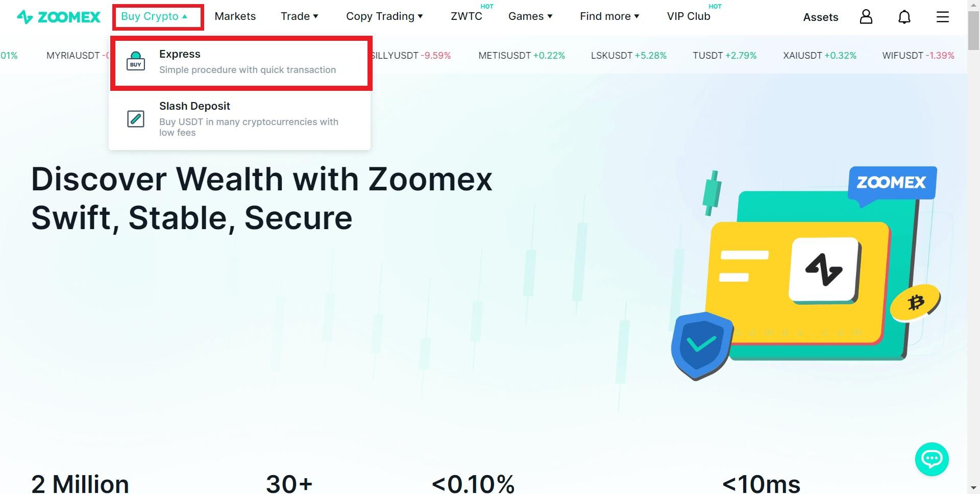Screen dimensions: 980x494
Task: Click the Zoomex logo in the header
Action: 59,17
